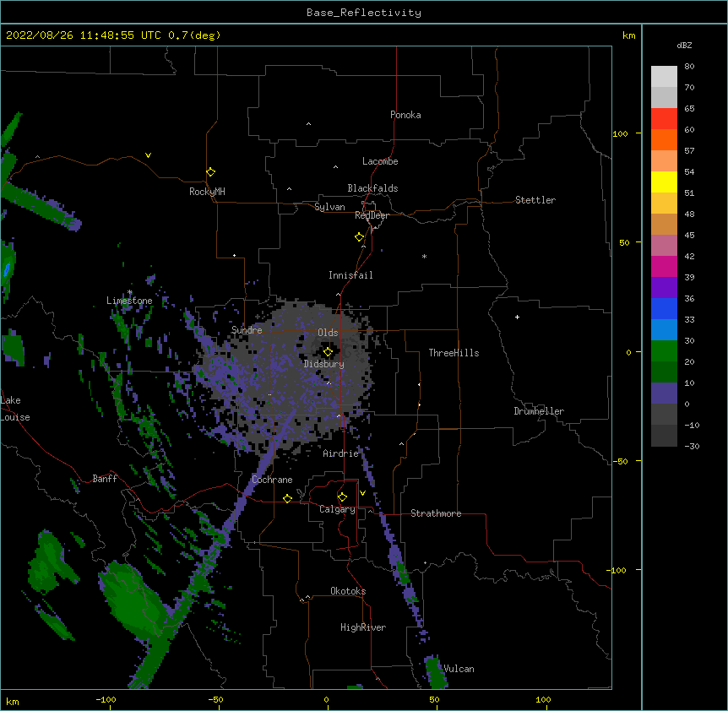Click the RockyMH label
Image resolution: width=728 pixels, height=711 pixels.
(x=207, y=192)
